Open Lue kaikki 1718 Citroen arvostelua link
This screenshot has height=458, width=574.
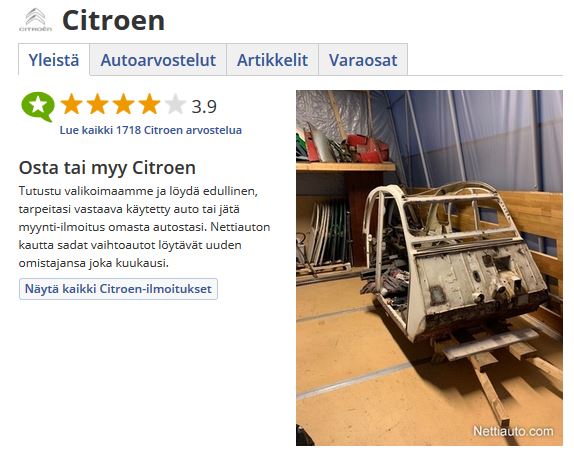coord(150,130)
